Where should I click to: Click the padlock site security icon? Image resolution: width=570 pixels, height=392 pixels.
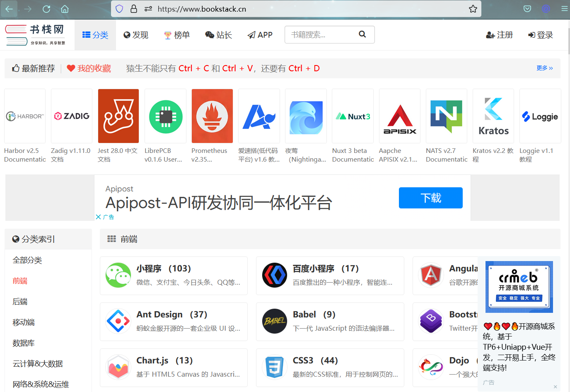click(x=134, y=9)
